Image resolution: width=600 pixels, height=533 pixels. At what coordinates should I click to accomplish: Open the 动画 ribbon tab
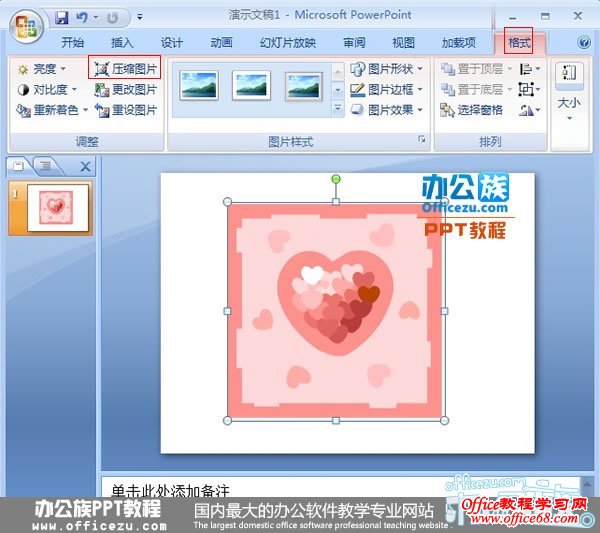pyautogui.click(x=221, y=42)
